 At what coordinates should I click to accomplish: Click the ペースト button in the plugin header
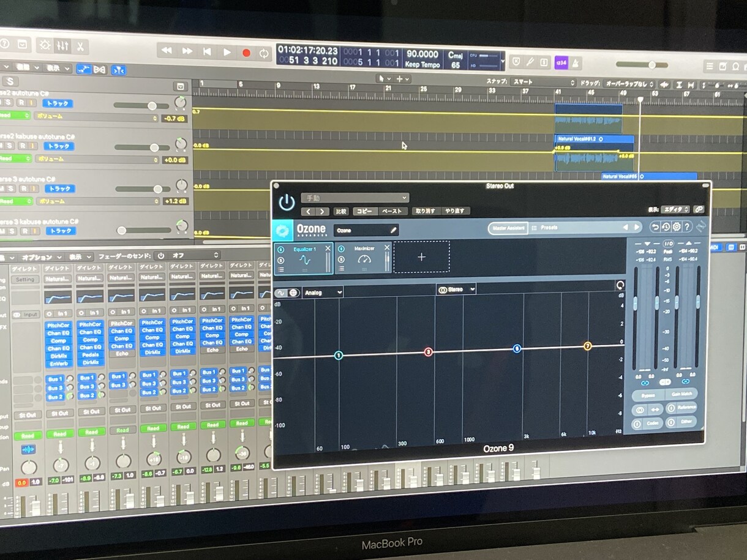tap(392, 211)
